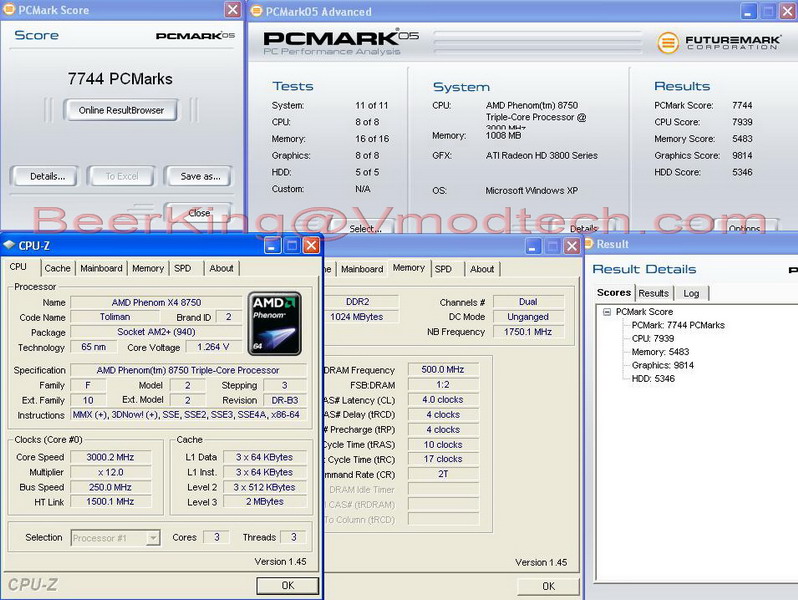Click GFX text 'ATI Radeon HD 3800 Series'

[x=542, y=155]
